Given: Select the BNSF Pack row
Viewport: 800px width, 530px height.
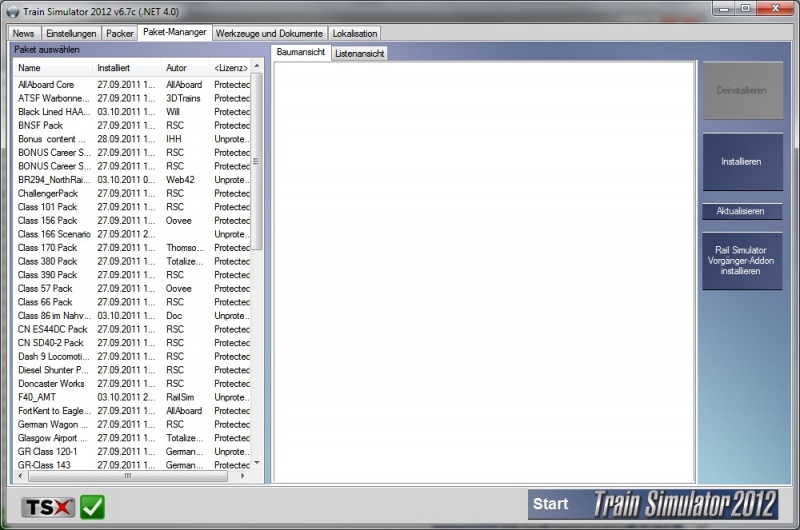Looking at the screenshot, I should (133, 125).
